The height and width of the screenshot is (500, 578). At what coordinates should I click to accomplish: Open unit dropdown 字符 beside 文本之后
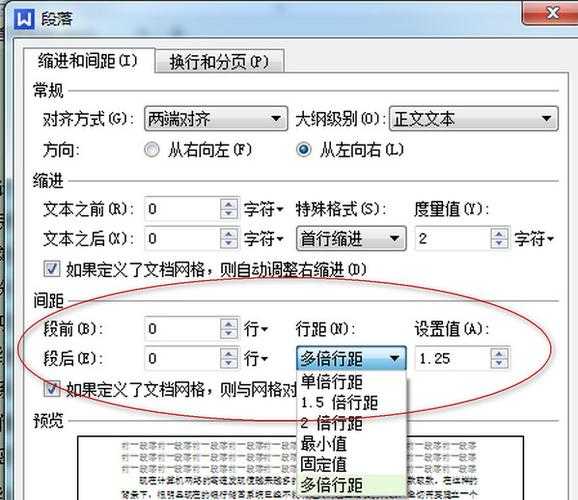(x=264, y=239)
